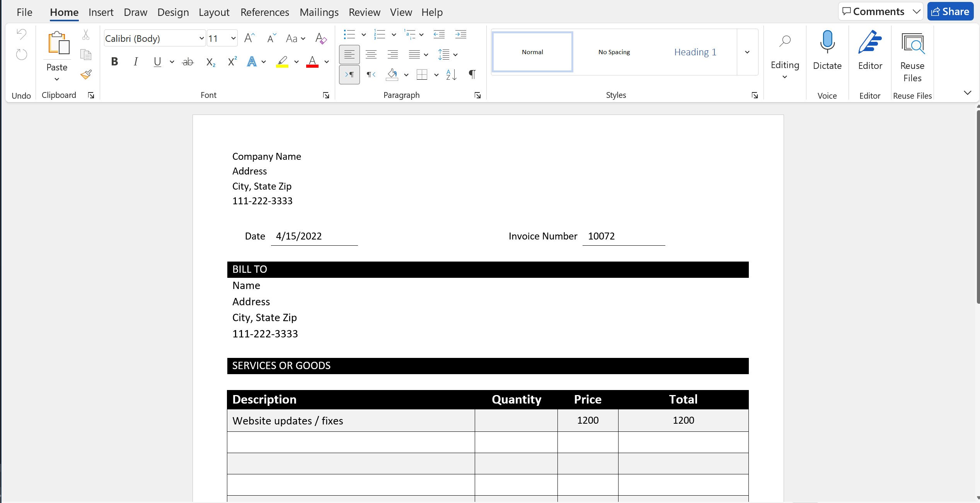Toggle increase indent
Screen dimensions: 980x503
click(x=460, y=34)
